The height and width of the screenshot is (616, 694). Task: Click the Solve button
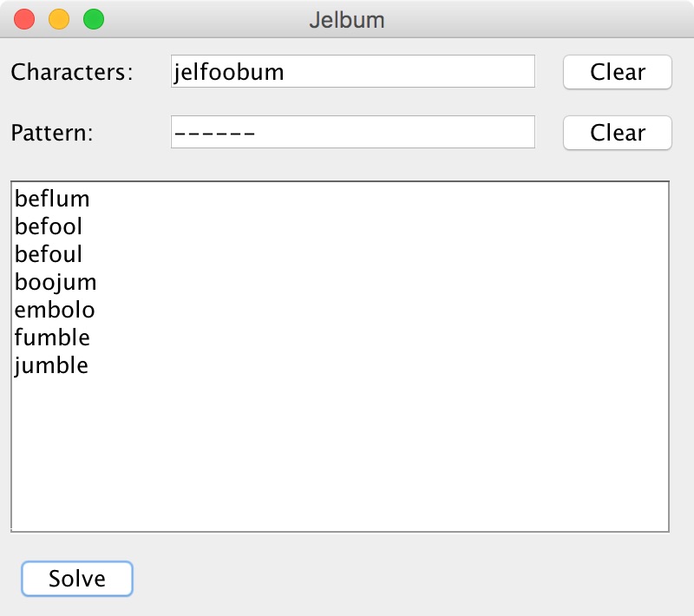77,579
